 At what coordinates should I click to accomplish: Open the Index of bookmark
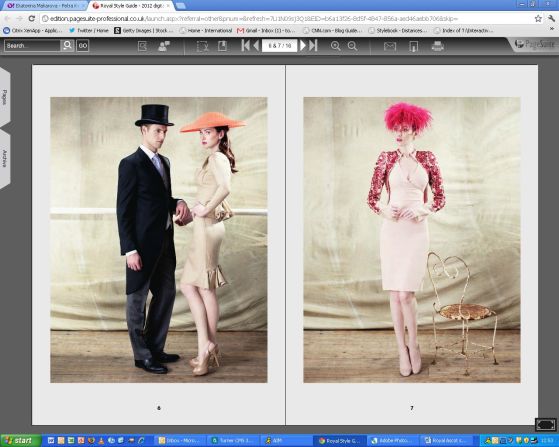click(x=463, y=31)
